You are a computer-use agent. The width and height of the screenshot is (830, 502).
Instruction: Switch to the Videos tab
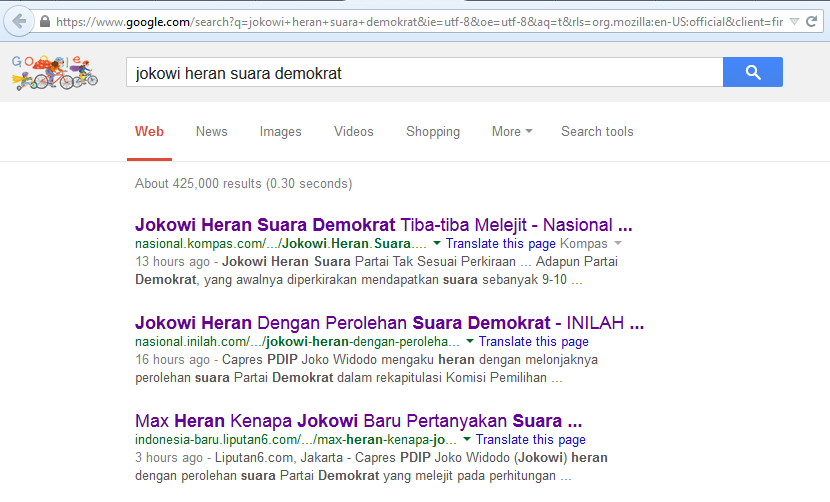tap(354, 131)
